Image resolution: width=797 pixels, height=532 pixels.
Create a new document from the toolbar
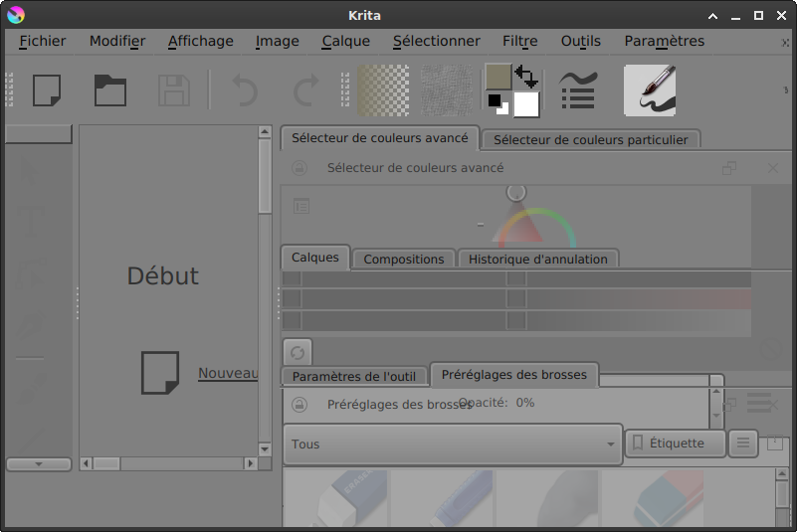[x=47, y=90]
